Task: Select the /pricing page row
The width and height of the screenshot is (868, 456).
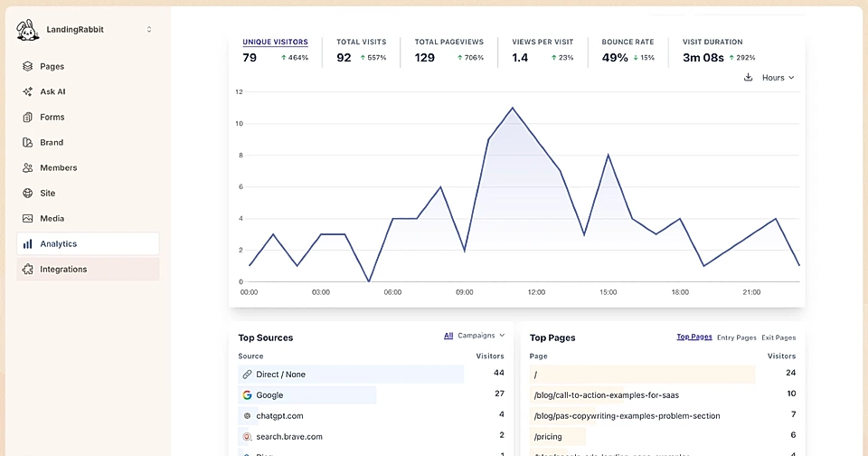Action: (x=663, y=437)
